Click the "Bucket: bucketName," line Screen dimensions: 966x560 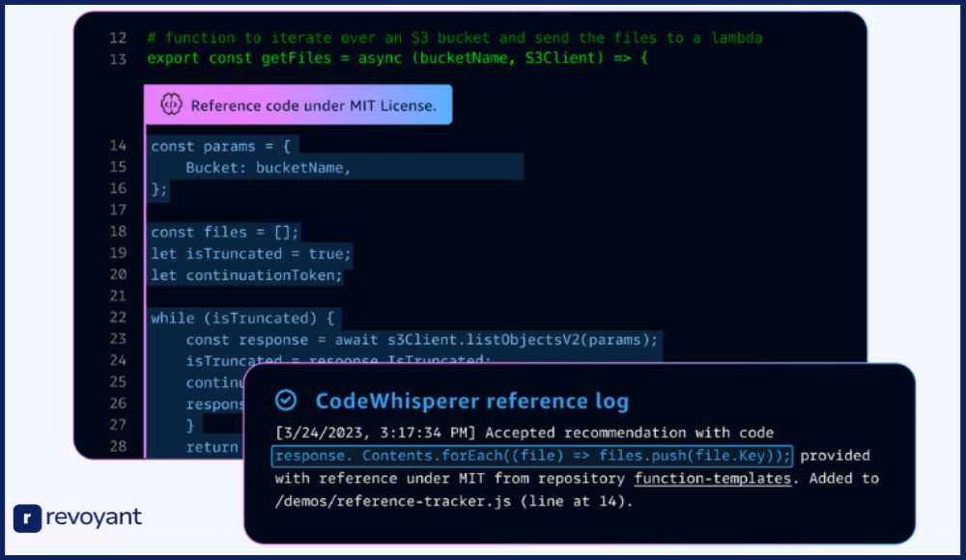point(268,168)
